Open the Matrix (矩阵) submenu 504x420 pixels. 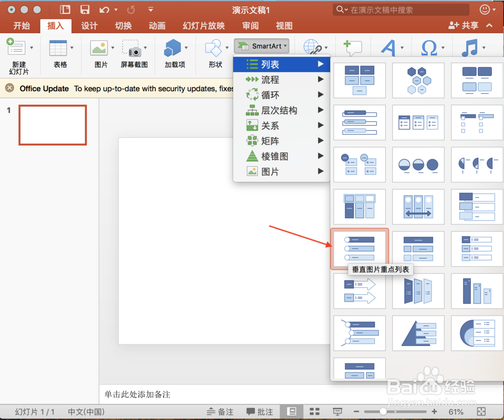282,141
